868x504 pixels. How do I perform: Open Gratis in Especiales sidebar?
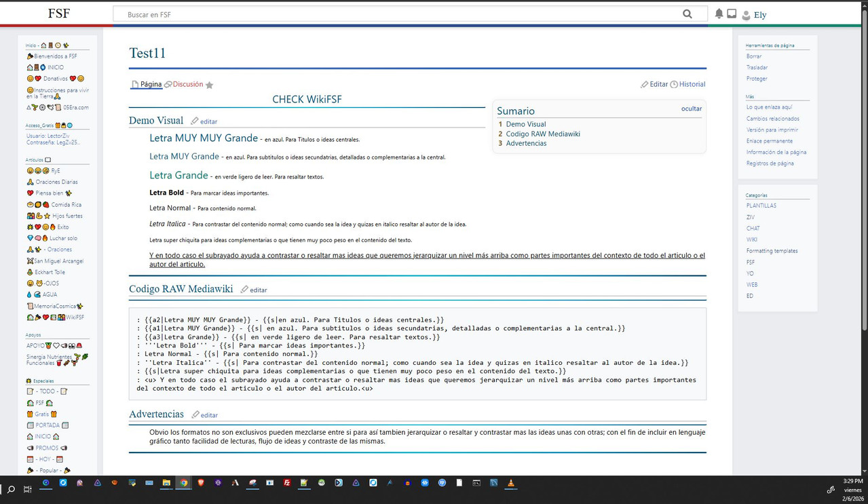pyautogui.click(x=42, y=414)
